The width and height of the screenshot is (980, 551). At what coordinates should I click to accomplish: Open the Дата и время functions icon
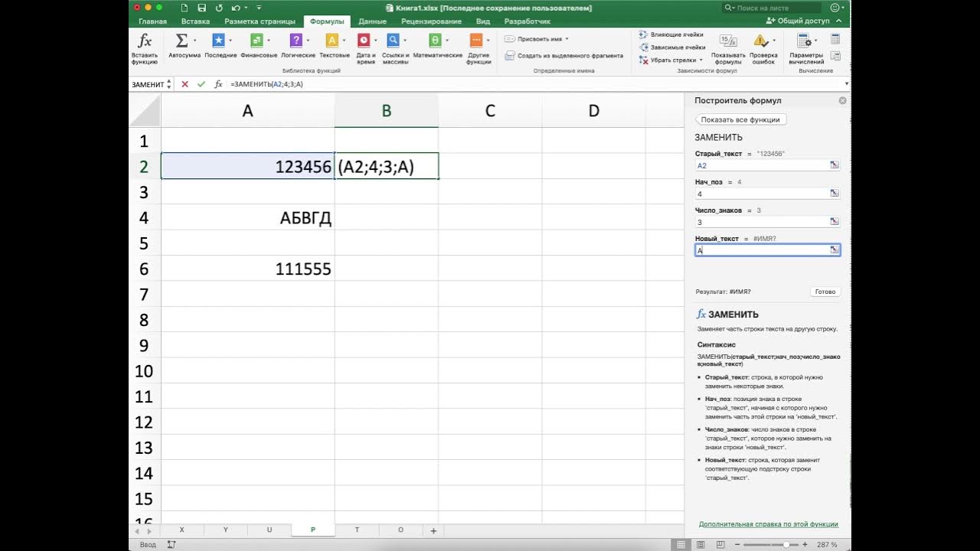(364, 41)
